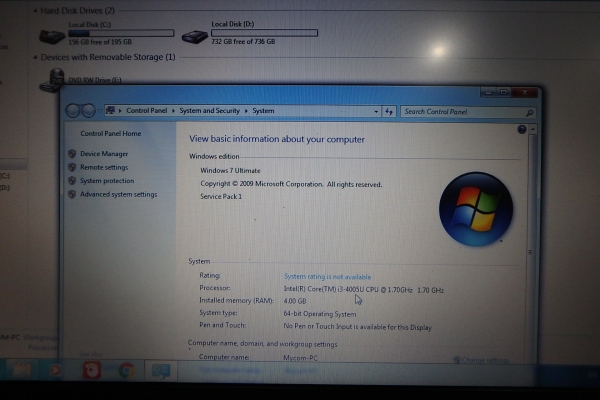
Task: Expand the arrow after Control Panel breadcrumb
Action: pyautogui.click(x=173, y=111)
